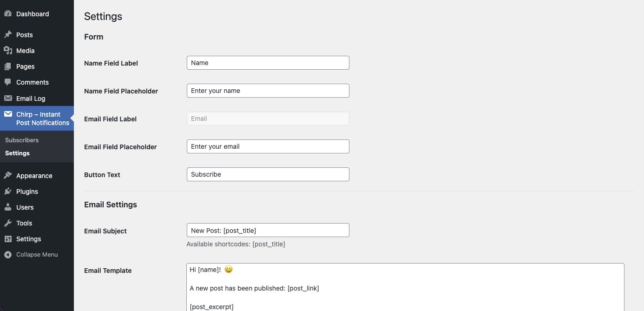Click the Plugins plug icon

click(8, 192)
